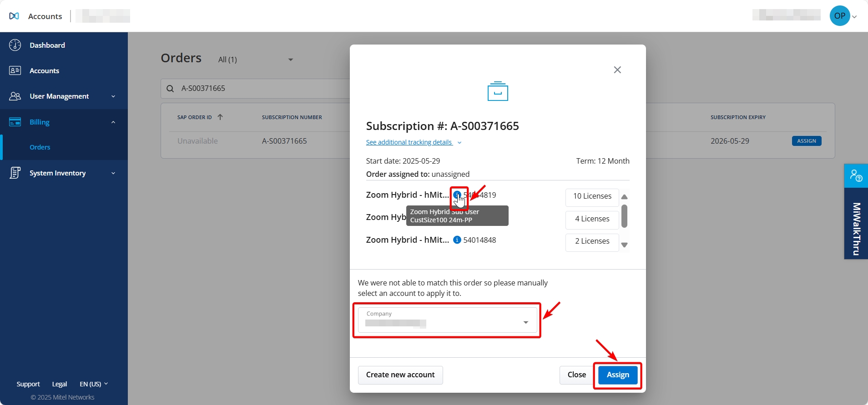868x405 pixels.
Task: Close the subscription dialog with X
Action: pos(617,70)
